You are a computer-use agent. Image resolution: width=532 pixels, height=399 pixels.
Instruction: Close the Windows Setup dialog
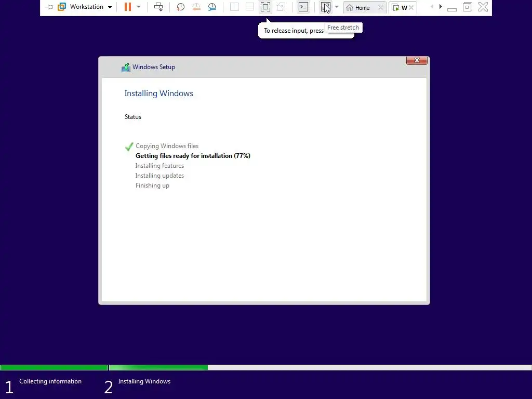click(x=417, y=60)
